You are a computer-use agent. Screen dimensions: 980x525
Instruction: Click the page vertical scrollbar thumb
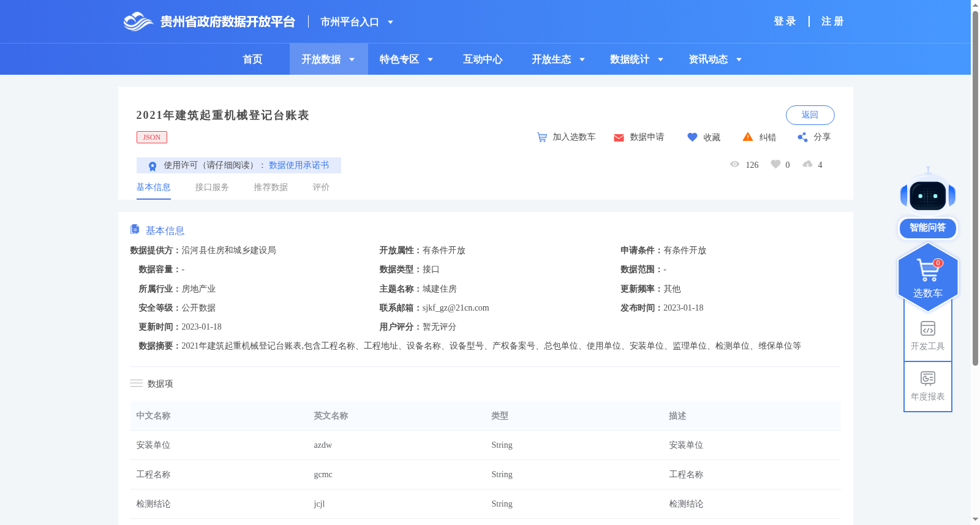(x=975, y=189)
